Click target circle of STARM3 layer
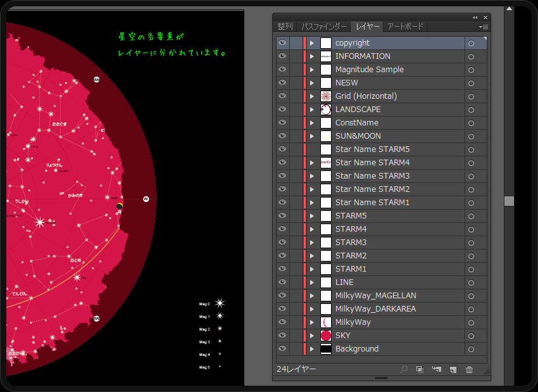The width and height of the screenshot is (538, 392). 471,243
